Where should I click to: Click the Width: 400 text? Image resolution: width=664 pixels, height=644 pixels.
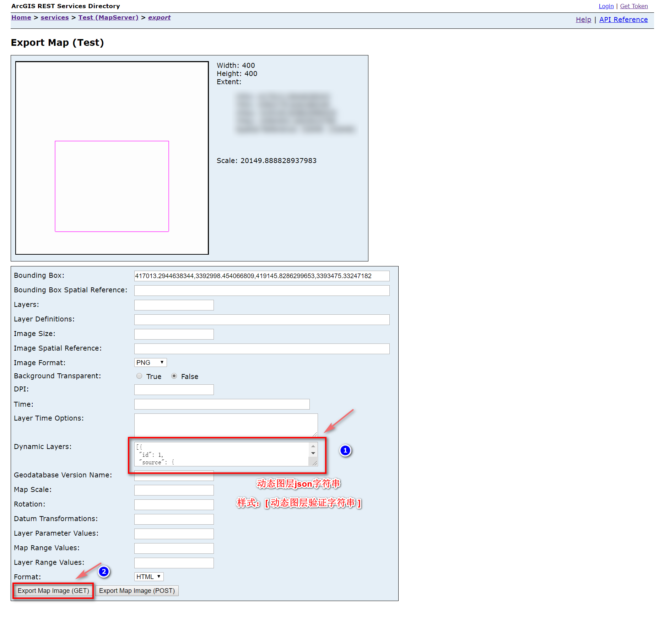(236, 65)
